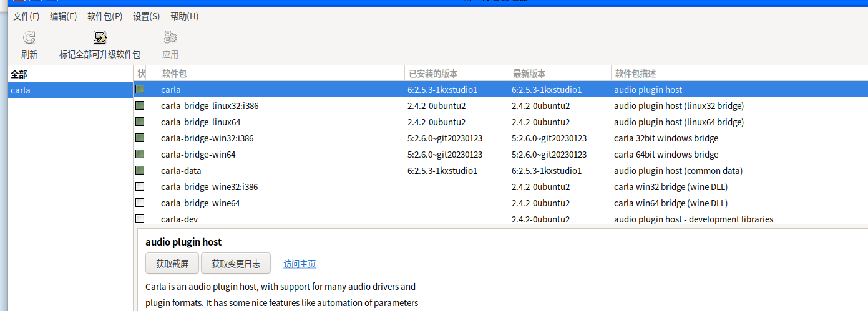Sort by the 软件包描述 column header

pyautogui.click(x=739, y=74)
